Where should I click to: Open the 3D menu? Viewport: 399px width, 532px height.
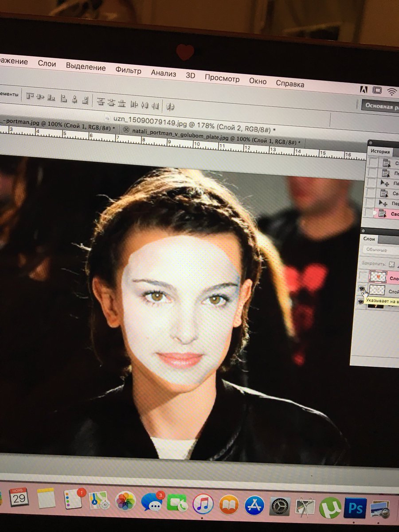click(190, 75)
